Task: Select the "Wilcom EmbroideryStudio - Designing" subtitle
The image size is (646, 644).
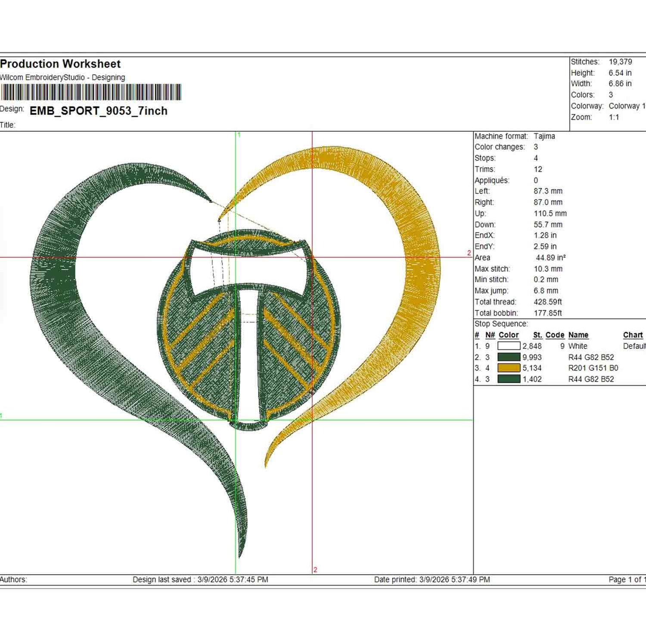Action: [x=62, y=78]
